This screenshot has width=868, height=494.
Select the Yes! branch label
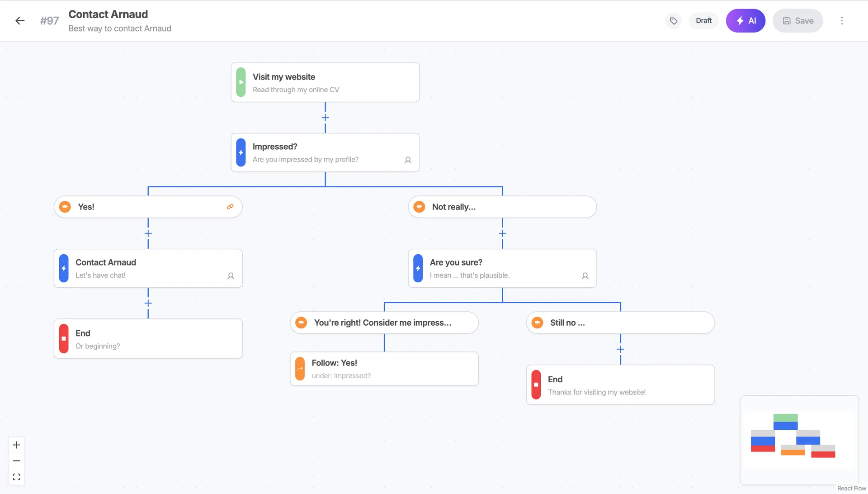(x=86, y=207)
